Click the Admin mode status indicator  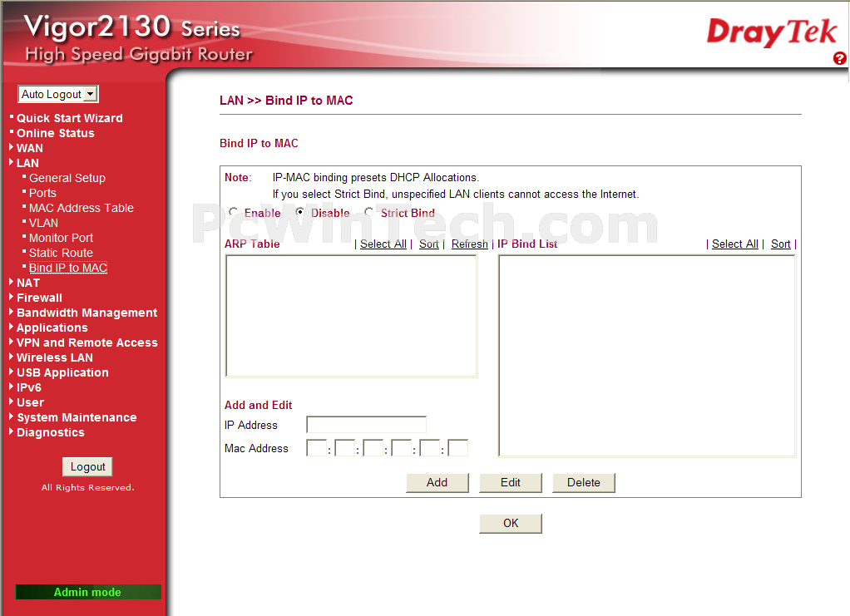(x=88, y=592)
